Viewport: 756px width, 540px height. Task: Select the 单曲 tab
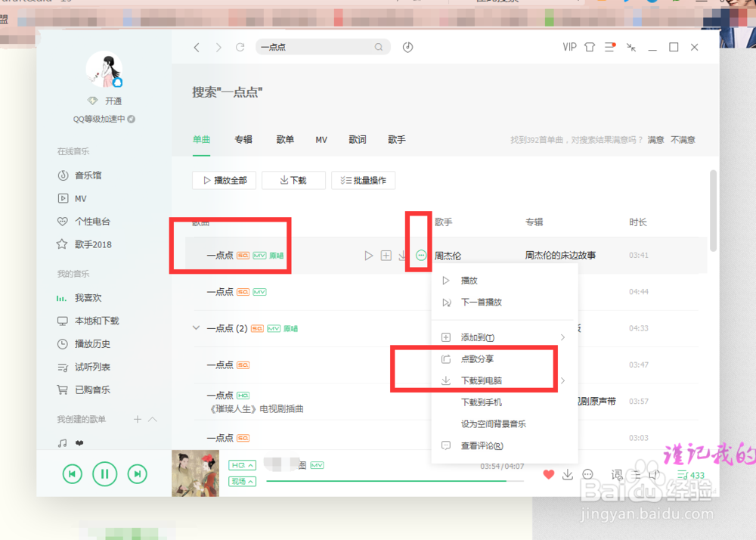pyautogui.click(x=202, y=139)
